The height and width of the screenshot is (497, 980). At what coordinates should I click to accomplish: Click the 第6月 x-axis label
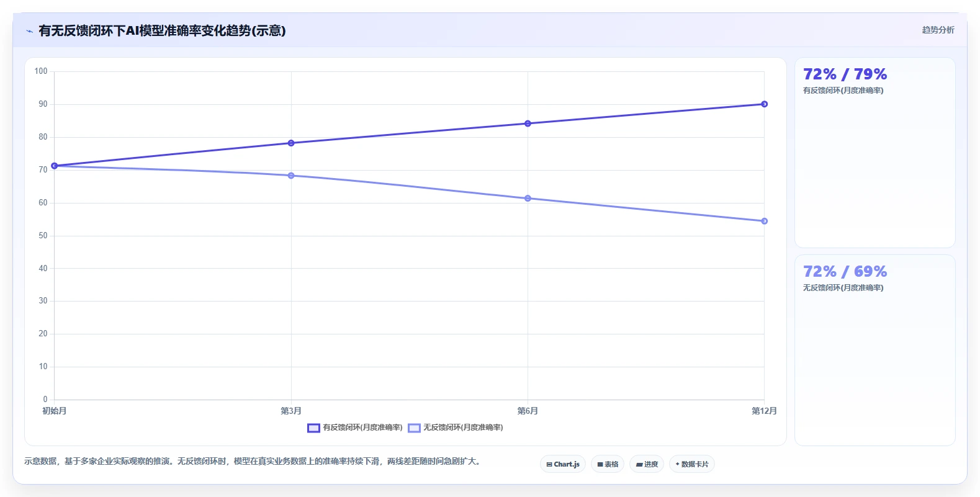pos(528,411)
